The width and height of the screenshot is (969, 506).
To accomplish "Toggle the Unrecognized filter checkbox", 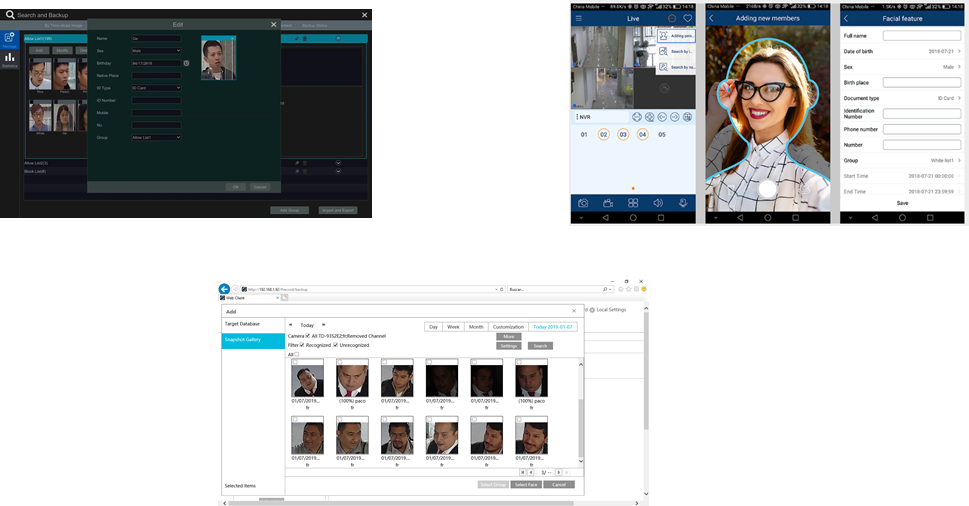I will (x=336, y=345).
